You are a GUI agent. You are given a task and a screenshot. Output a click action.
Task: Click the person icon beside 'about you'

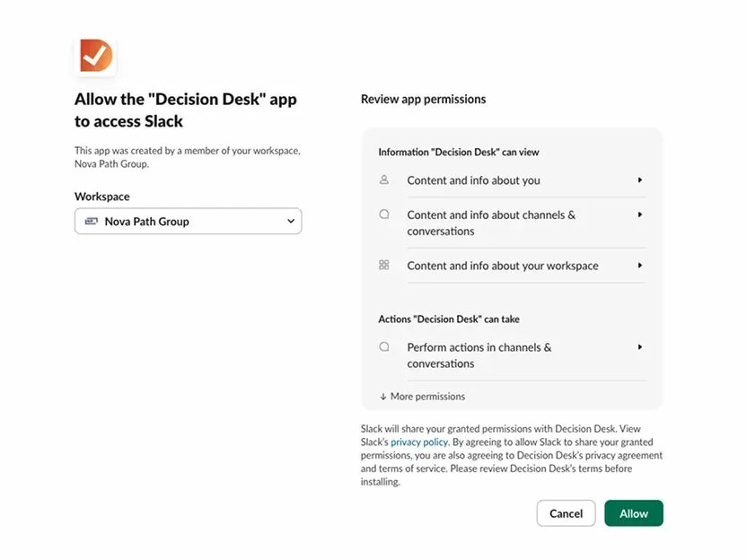(x=384, y=179)
